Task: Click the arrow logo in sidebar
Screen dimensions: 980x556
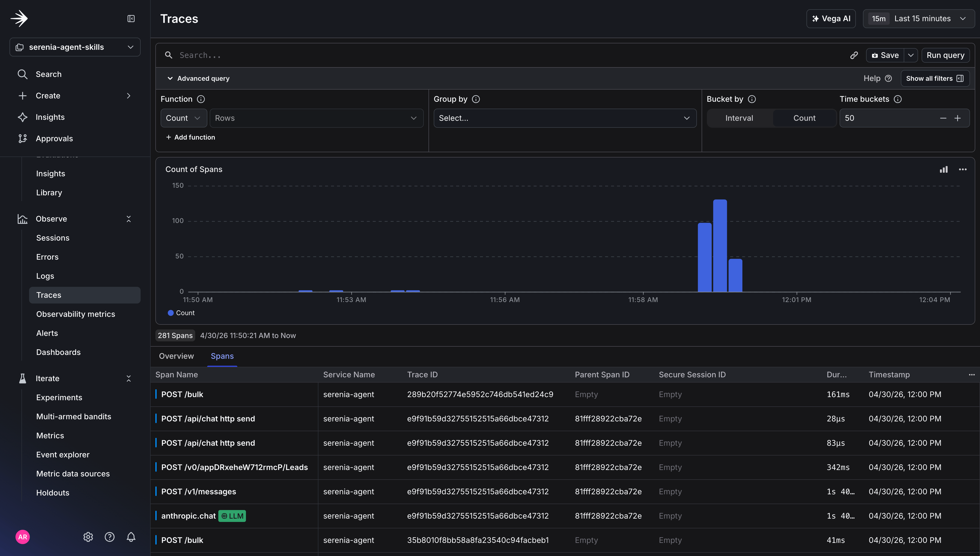Action: click(x=19, y=18)
